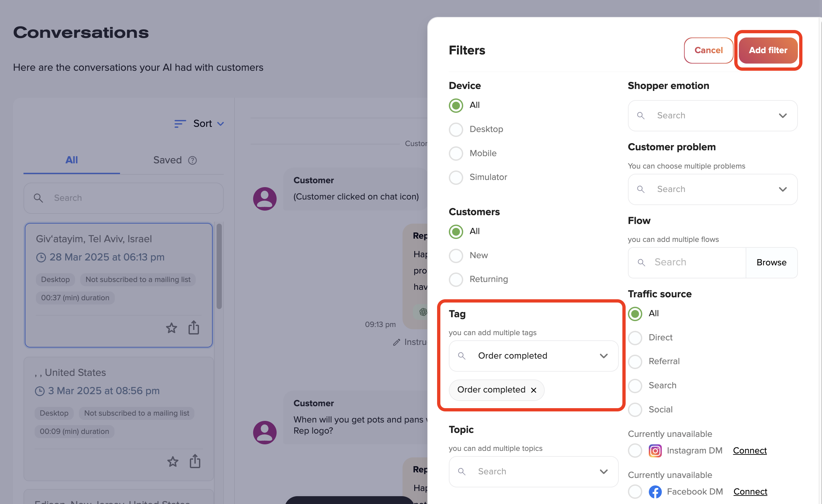This screenshot has height=504, width=822.
Task: Remove the Order completed tag chip
Action: pyautogui.click(x=533, y=390)
